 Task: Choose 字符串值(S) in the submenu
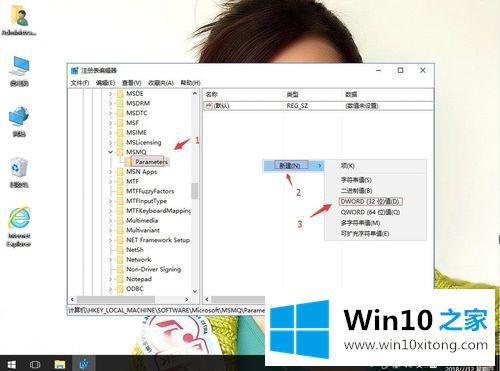click(356, 180)
